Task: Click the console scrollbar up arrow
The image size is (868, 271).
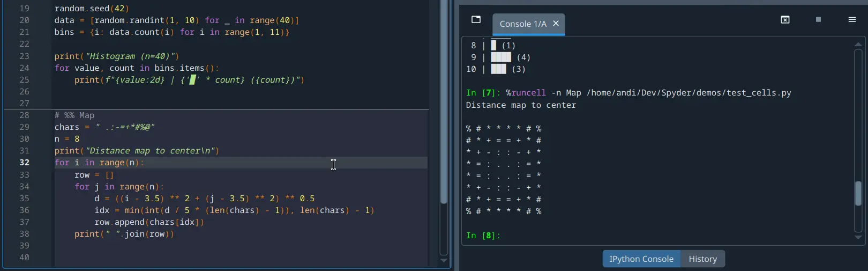Action: (x=858, y=44)
